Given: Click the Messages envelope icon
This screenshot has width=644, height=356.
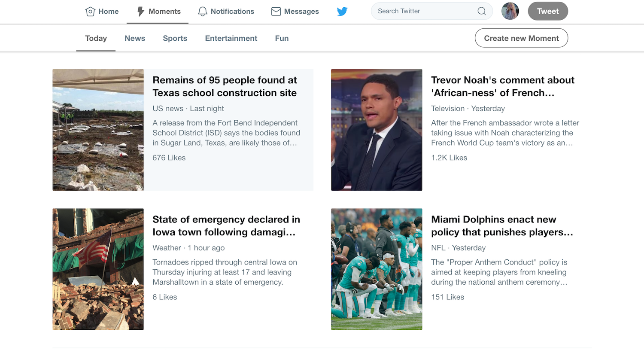Looking at the screenshot, I should pos(276,12).
